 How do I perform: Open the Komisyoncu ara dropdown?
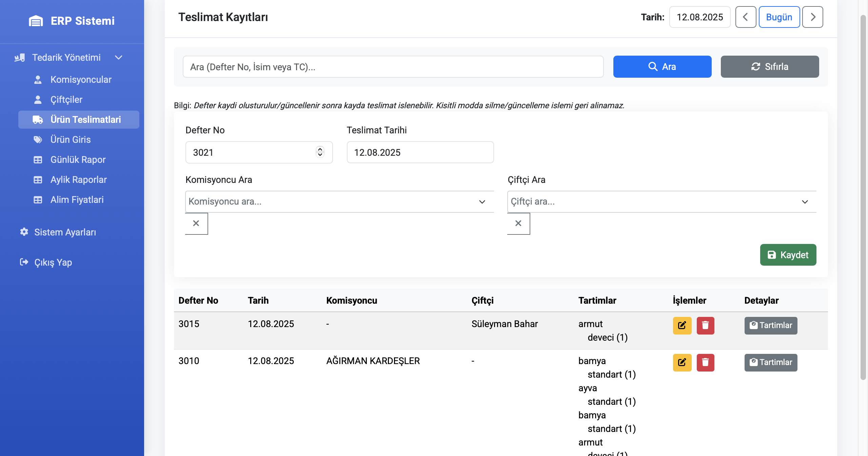339,202
